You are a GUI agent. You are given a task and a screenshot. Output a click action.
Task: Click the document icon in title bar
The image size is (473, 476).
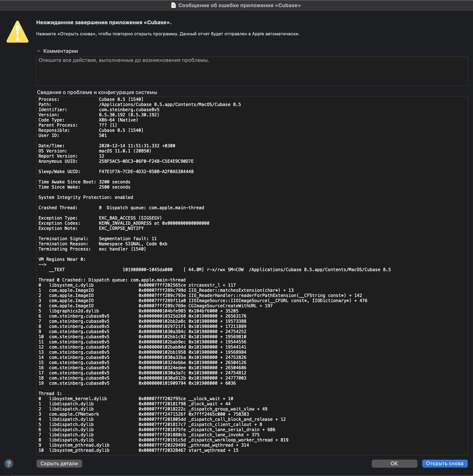coord(174,5)
